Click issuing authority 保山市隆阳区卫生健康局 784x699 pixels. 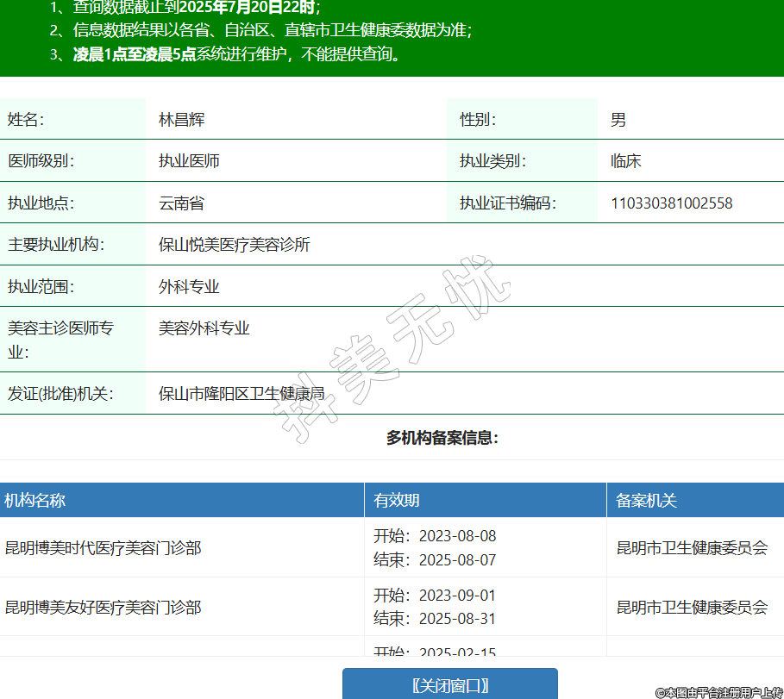(241, 394)
